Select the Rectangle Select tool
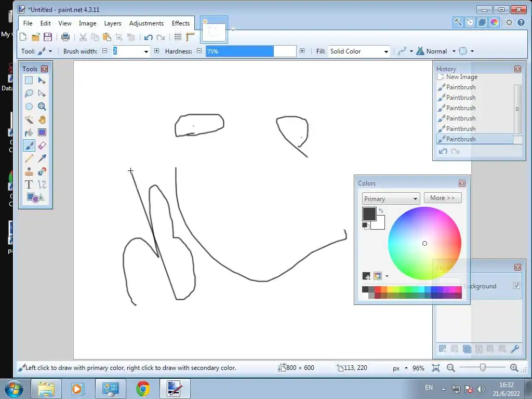This screenshot has height=399, width=532. [29, 81]
